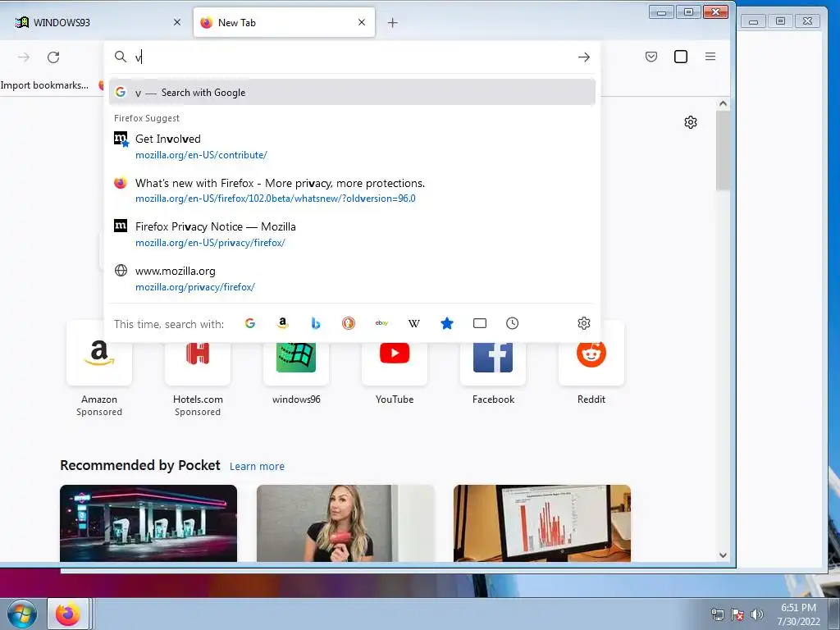The height and width of the screenshot is (630, 840).
Task: Click the page scroll up arrow
Action: tap(723, 103)
